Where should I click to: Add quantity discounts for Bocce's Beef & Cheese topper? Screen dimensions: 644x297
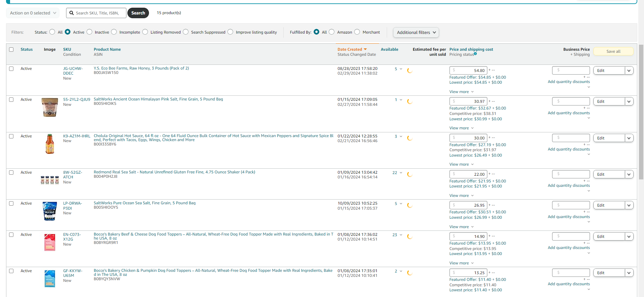click(569, 248)
